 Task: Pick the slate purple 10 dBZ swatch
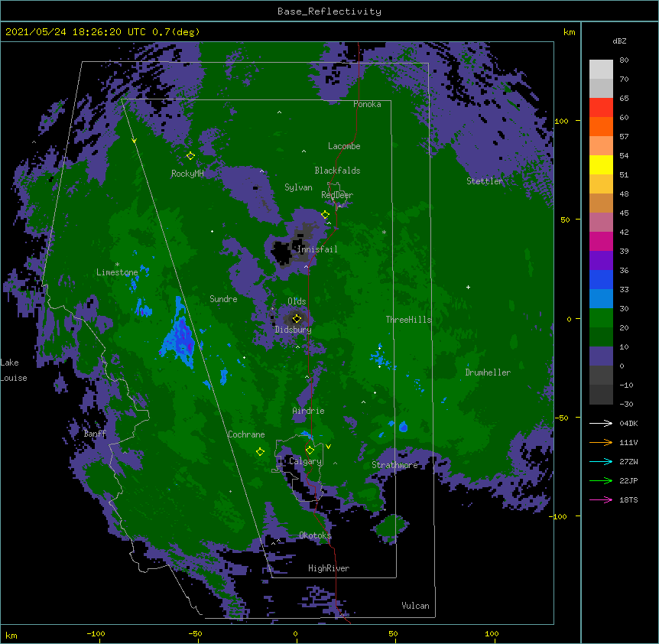[x=601, y=356]
